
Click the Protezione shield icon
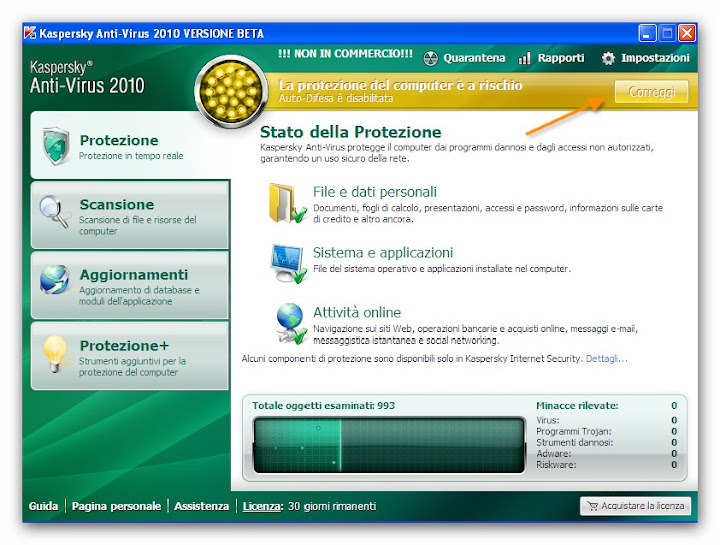coord(56,146)
